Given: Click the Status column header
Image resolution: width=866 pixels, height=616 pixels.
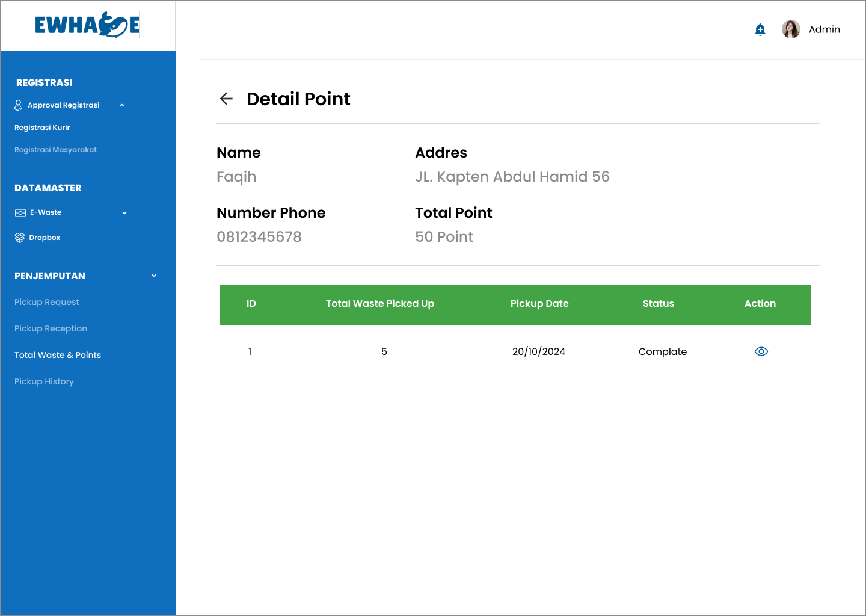Looking at the screenshot, I should pos(658,304).
